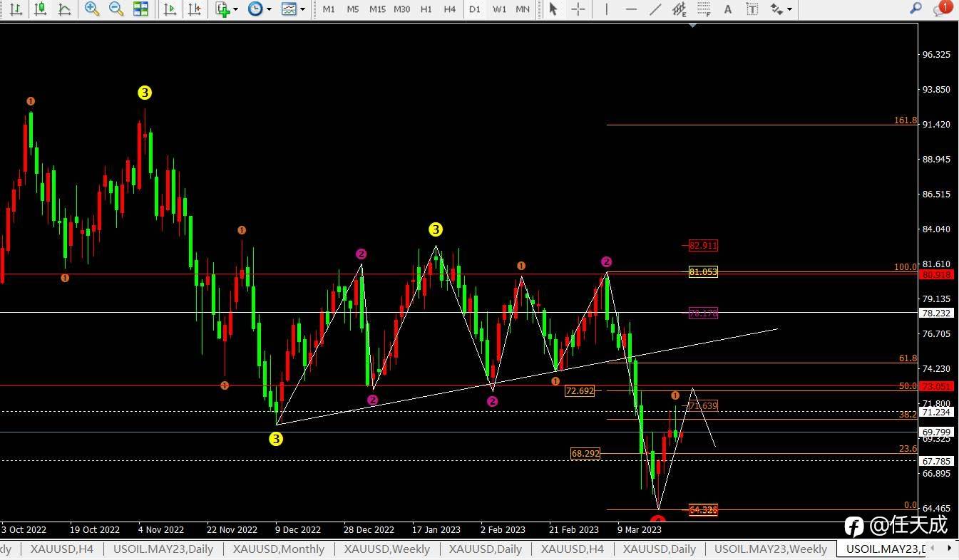This screenshot has width=959, height=560.
Task: Open the search magnifier at top right
Action: coord(916,9)
